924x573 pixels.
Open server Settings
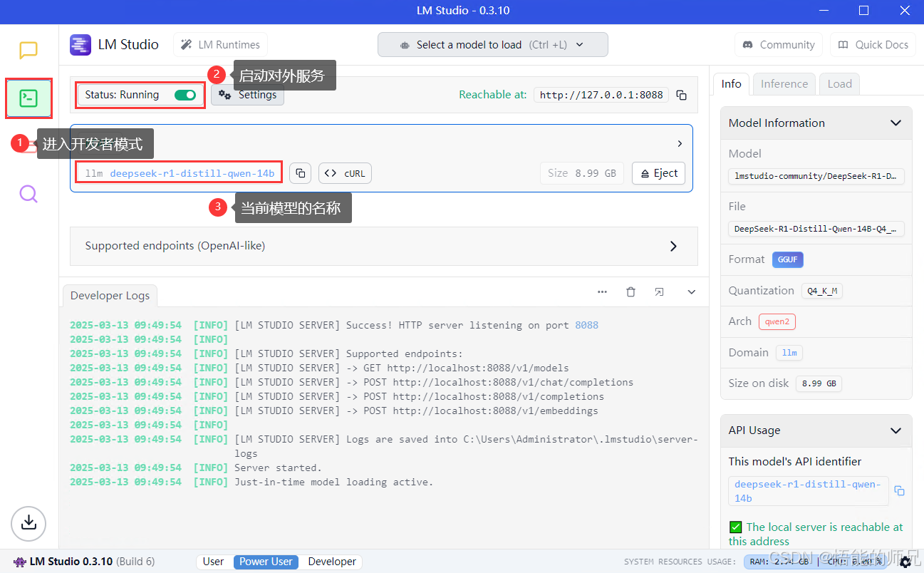click(x=247, y=95)
